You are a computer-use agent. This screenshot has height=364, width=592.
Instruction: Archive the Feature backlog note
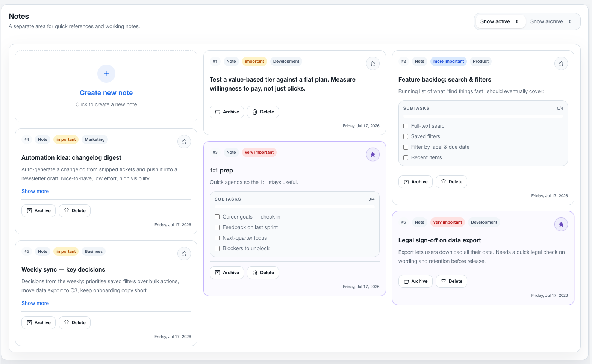(x=415, y=182)
